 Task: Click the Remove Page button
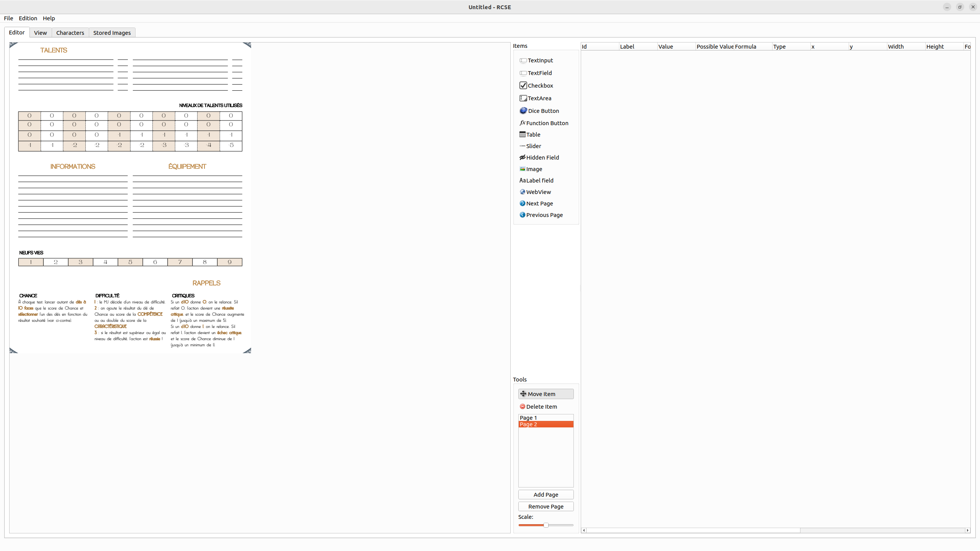click(546, 506)
